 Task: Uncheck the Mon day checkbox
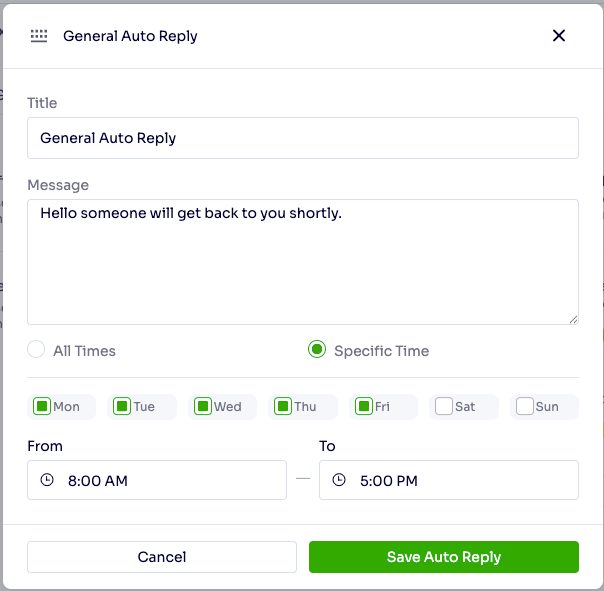pos(42,407)
